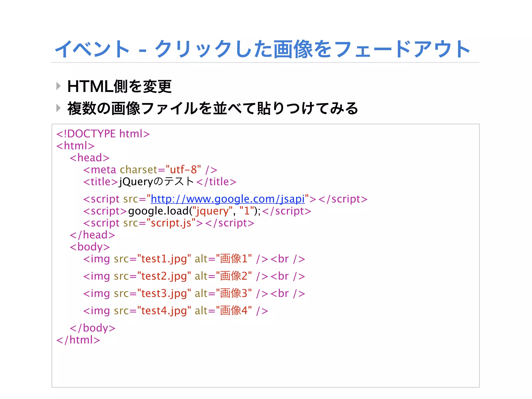
Task: Click the opening <html> tag line
Action: point(75,146)
